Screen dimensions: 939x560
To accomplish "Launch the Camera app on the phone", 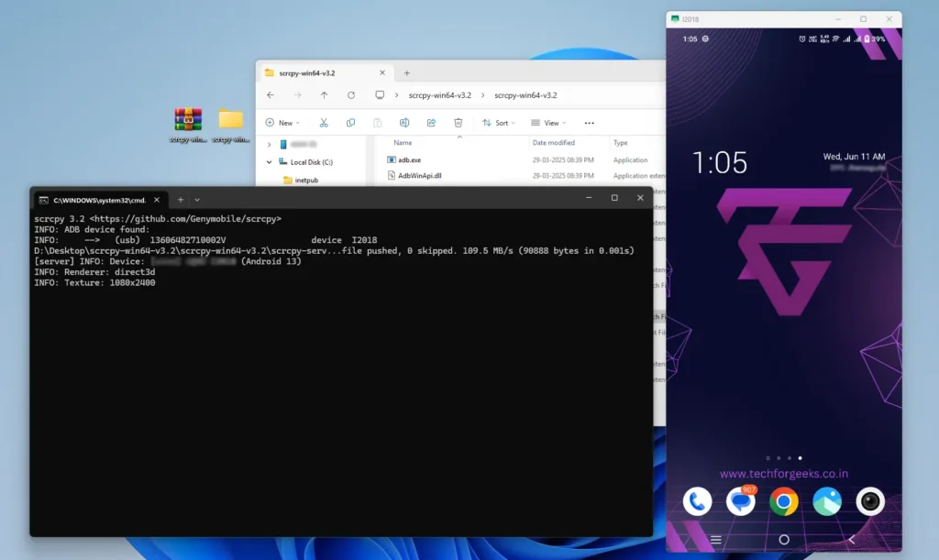I will (869, 501).
